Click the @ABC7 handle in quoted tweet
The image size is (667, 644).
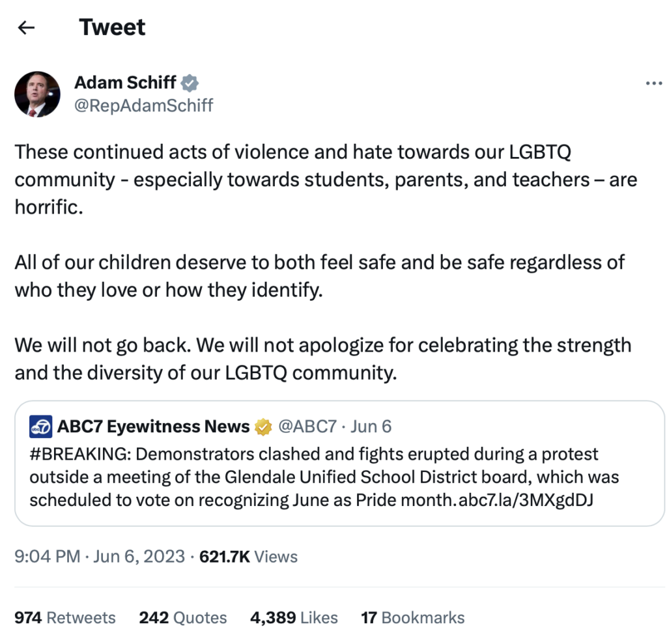point(307,427)
